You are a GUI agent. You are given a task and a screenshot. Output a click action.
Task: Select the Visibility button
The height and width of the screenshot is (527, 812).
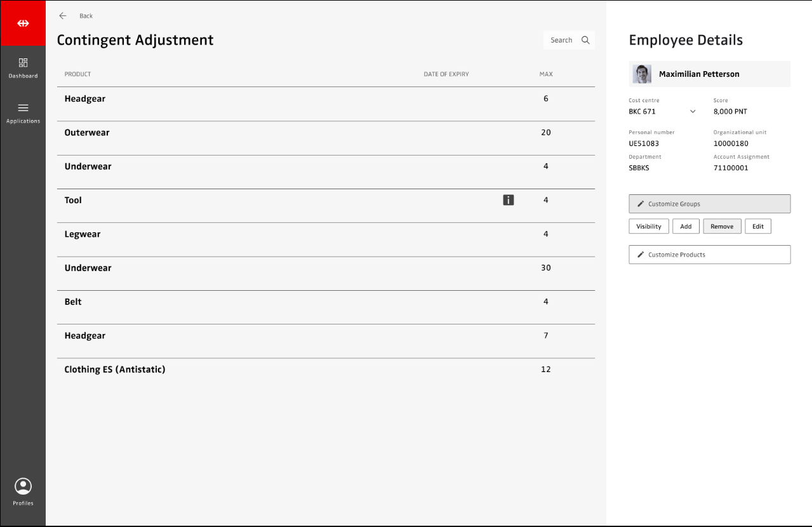(x=648, y=227)
